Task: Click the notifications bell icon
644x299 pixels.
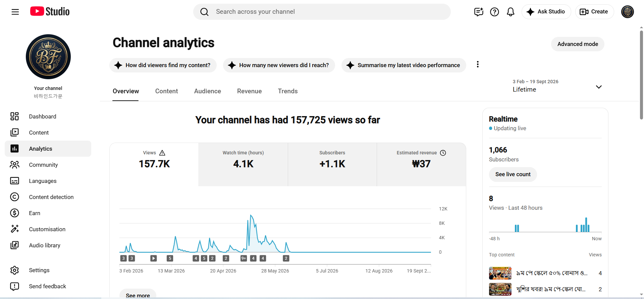Action: [511, 12]
